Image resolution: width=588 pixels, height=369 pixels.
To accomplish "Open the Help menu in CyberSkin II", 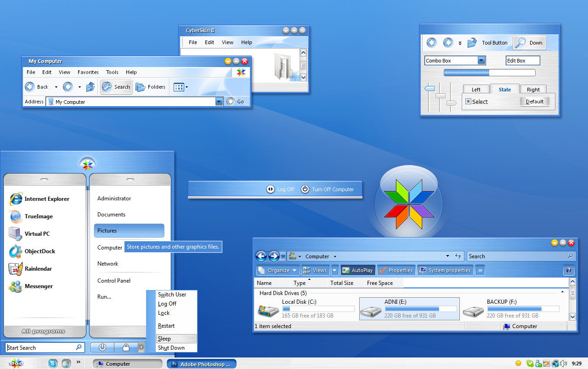I will click(247, 42).
